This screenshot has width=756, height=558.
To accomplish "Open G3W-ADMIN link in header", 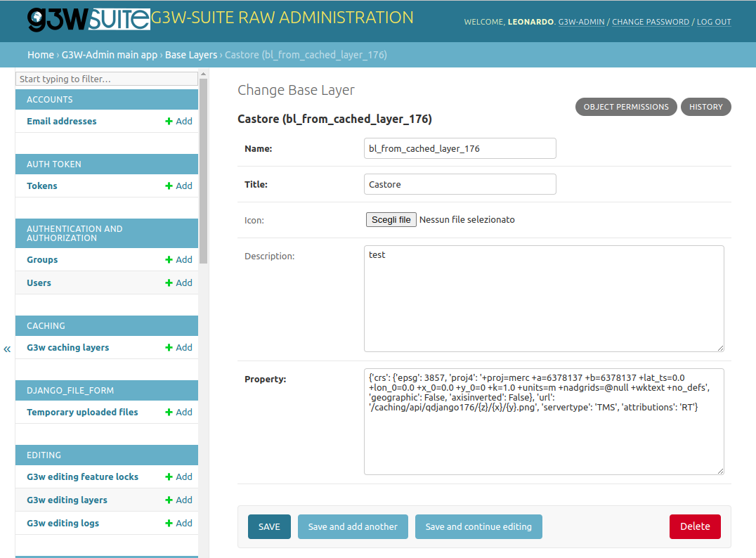I will point(582,22).
